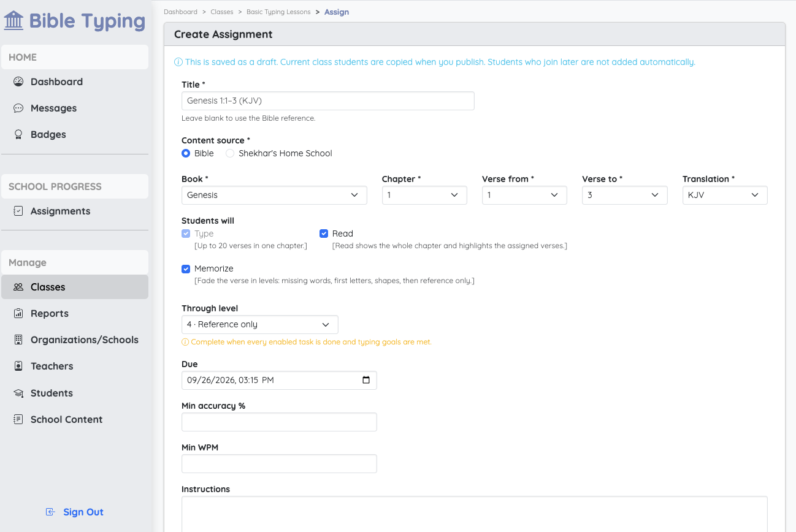The height and width of the screenshot is (532, 796).
Task: Select the Bible content source radio
Action: point(186,153)
